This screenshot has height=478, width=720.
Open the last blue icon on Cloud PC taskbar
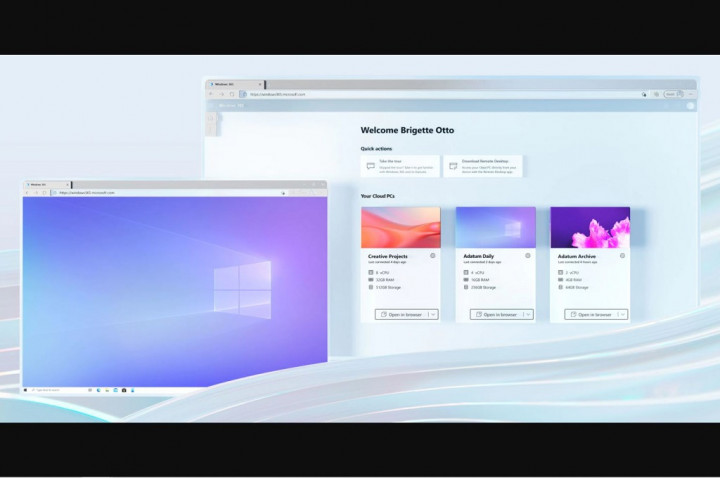[133, 390]
